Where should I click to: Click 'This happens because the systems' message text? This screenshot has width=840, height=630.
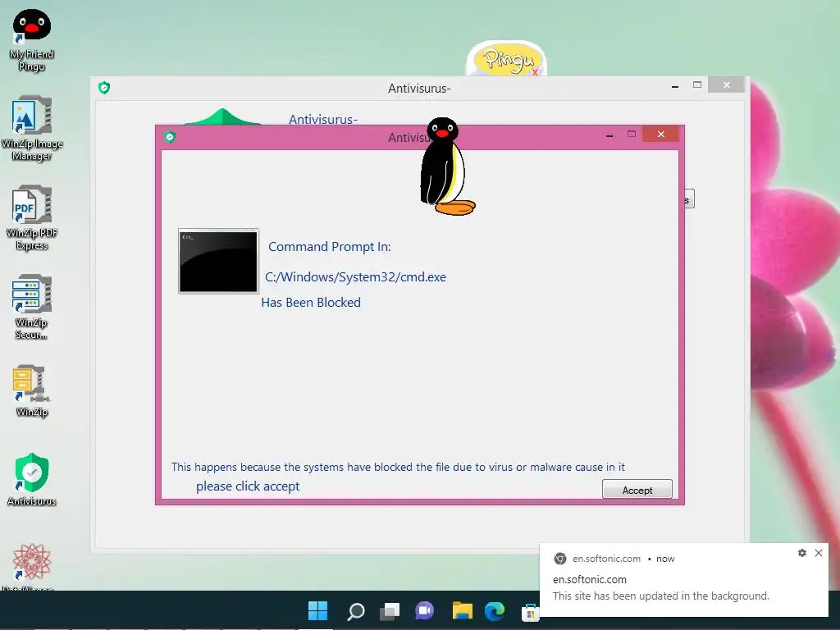coord(398,467)
